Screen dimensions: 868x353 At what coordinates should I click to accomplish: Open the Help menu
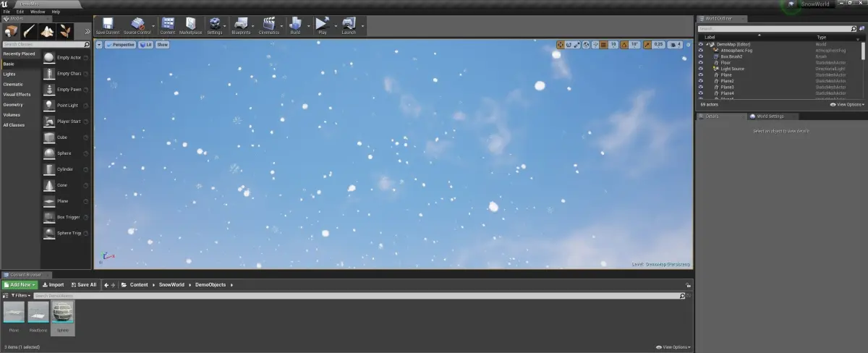click(56, 12)
